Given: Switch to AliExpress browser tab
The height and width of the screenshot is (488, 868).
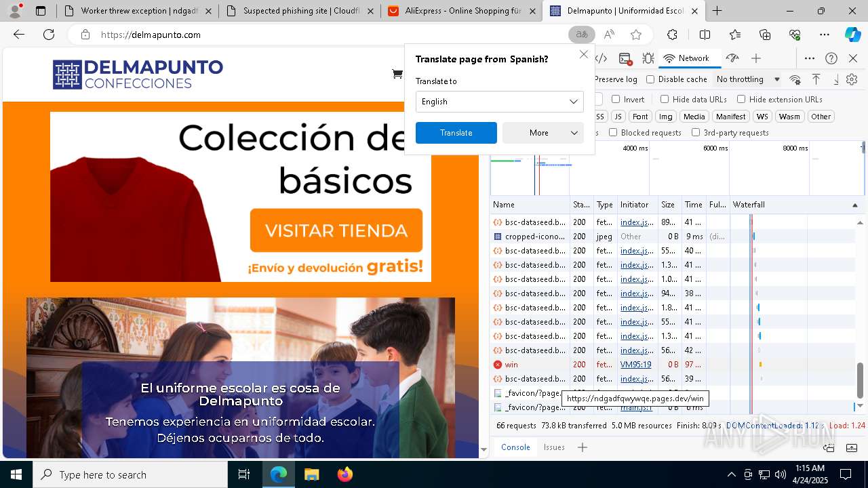Looking at the screenshot, I should (462, 11).
